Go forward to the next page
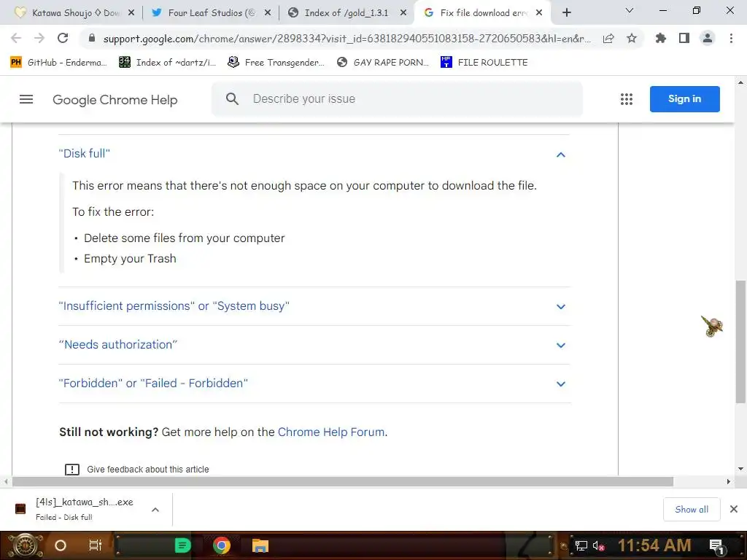 pyautogui.click(x=39, y=38)
